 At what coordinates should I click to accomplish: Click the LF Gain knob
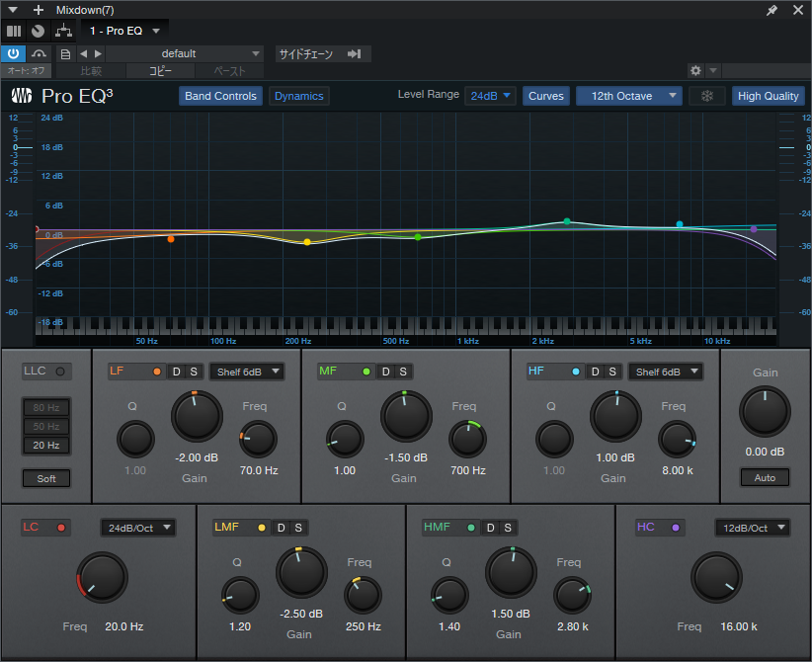point(197,417)
